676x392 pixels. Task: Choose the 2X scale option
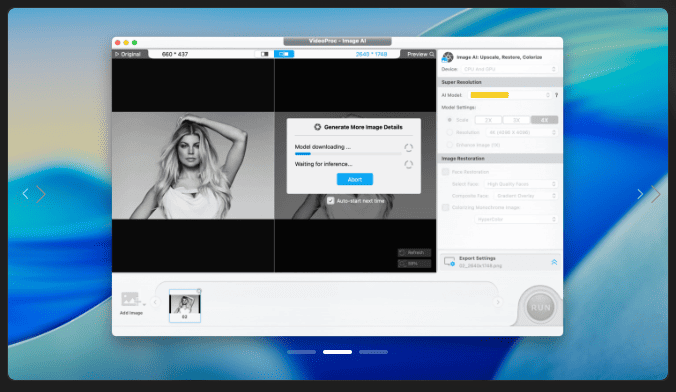pos(488,120)
